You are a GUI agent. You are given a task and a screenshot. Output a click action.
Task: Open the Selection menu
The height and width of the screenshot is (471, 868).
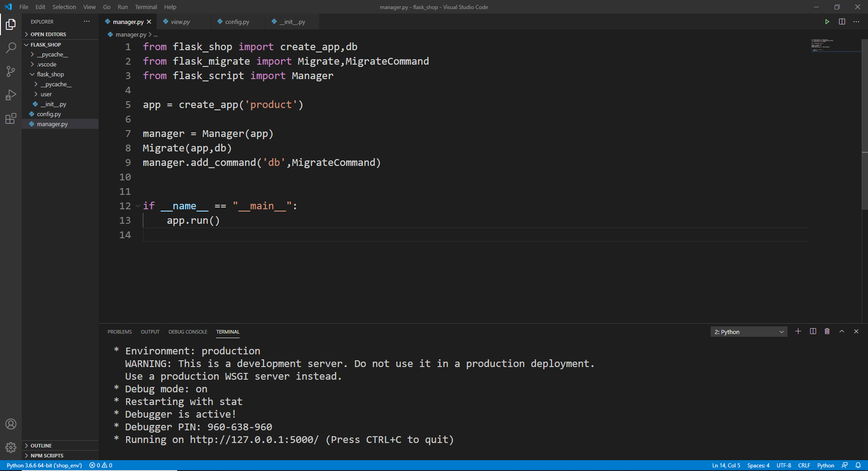pos(64,7)
